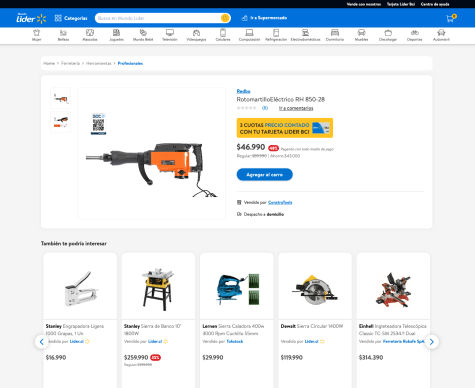Open Ferretería Rukafe seller link

404,341
